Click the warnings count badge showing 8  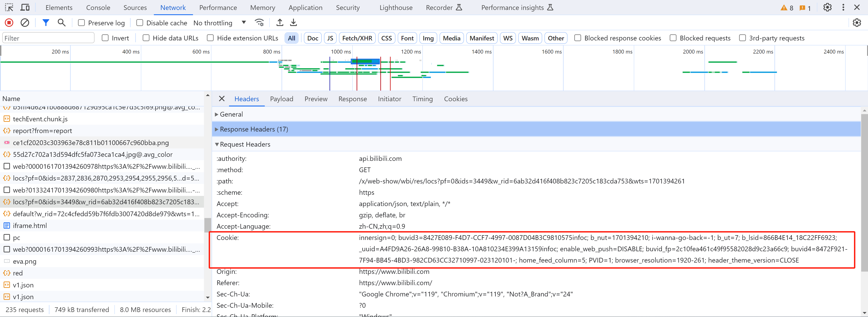pyautogui.click(x=787, y=8)
